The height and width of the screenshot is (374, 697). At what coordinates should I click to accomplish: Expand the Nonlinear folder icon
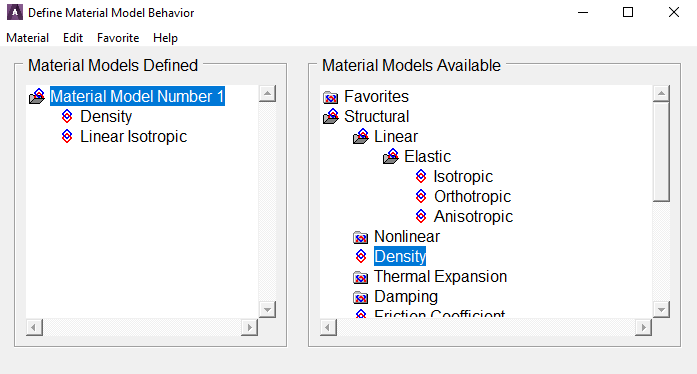coord(361,237)
